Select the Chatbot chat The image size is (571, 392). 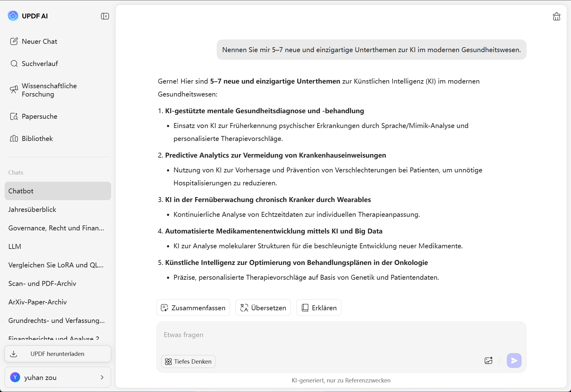(58, 191)
